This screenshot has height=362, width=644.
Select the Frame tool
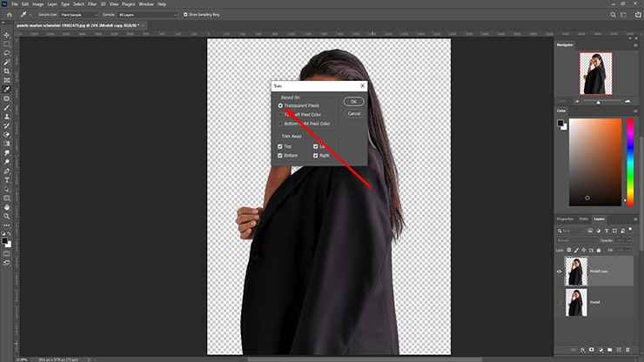[x=7, y=80]
